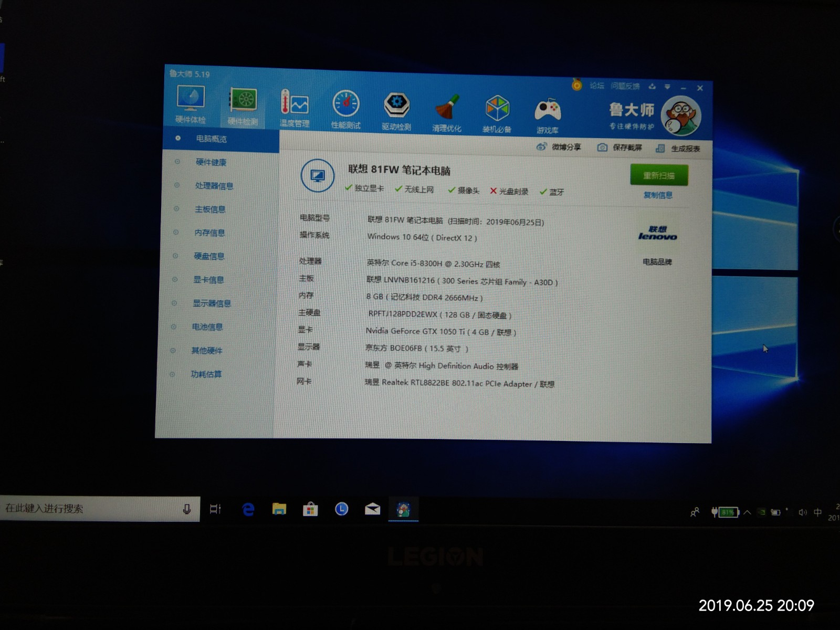840x630 pixels.
Task: Click the 鲁大师 taskbar icon
Action: [x=403, y=509]
